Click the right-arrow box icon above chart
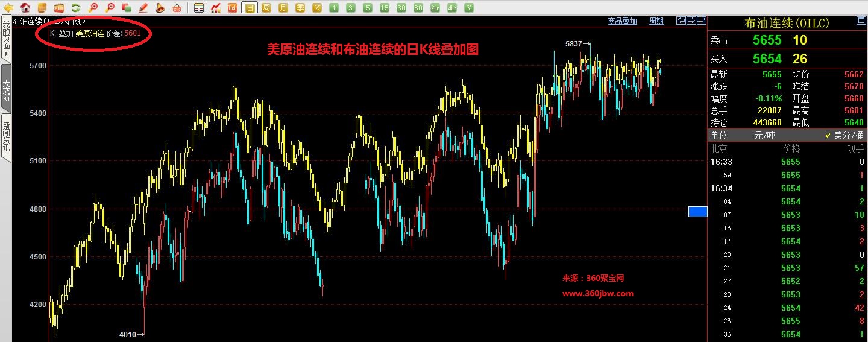868x342 pixels. click(691, 21)
